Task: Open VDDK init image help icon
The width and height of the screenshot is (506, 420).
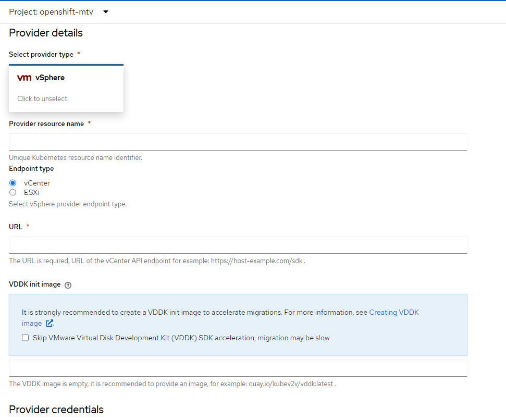Action: pyautogui.click(x=68, y=285)
